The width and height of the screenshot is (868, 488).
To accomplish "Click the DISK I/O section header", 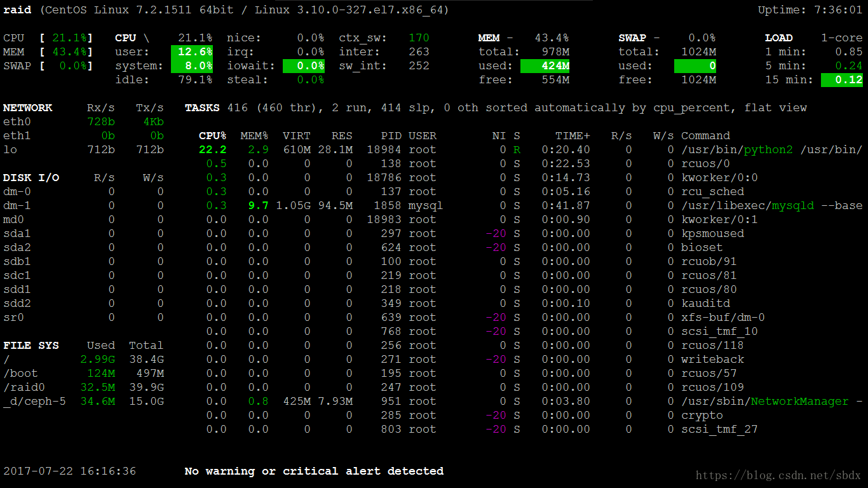I will coord(31,178).
